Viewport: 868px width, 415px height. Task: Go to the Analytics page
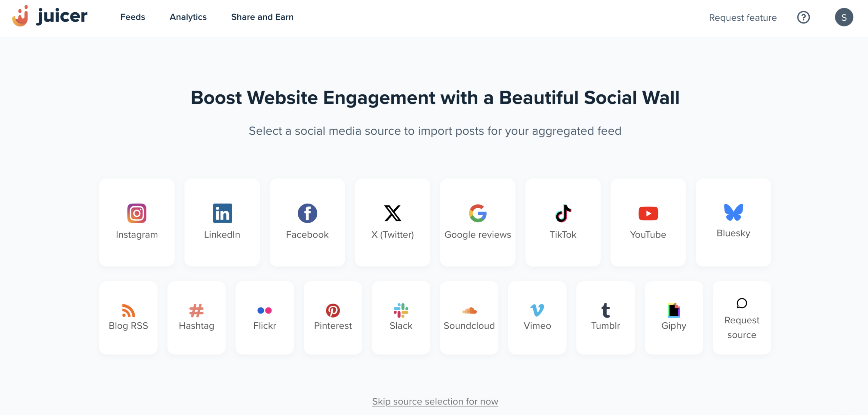click(188, 17)
